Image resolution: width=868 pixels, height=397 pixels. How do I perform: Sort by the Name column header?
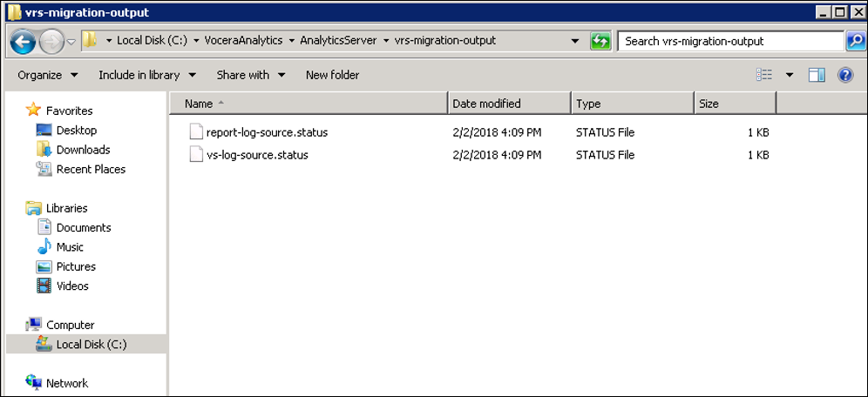308,104
